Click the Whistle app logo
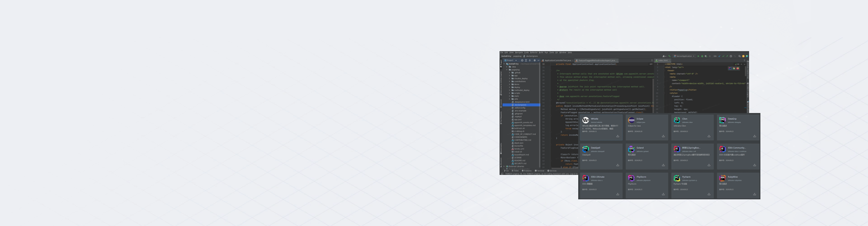 [586, 120]
